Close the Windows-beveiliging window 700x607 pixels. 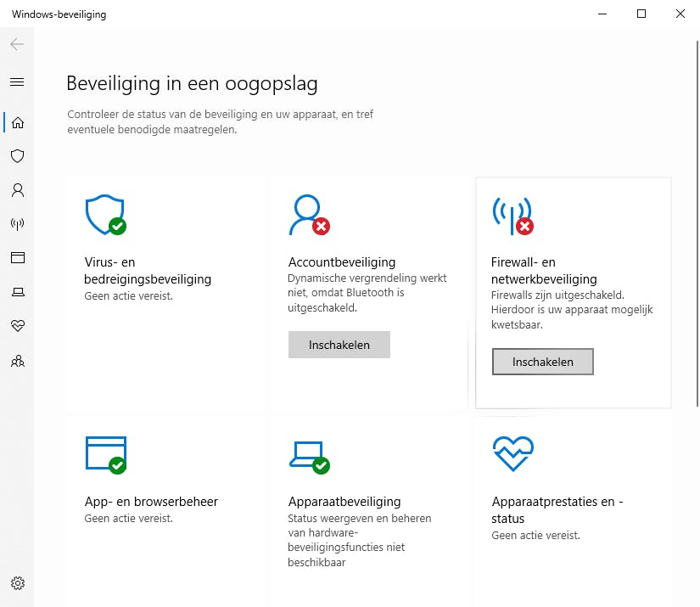tap(680, 14)
